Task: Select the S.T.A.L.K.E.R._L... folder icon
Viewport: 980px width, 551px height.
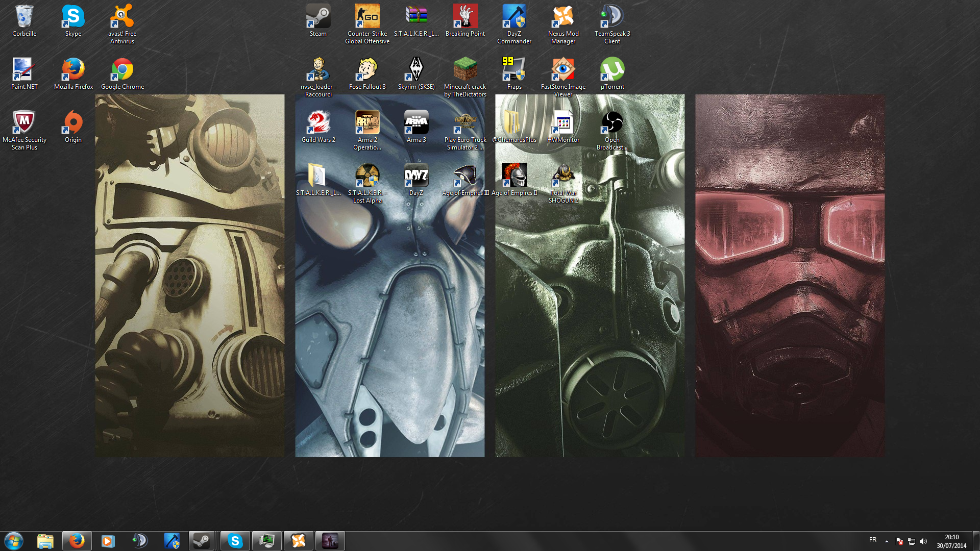Action: click(x=318, y=180)
